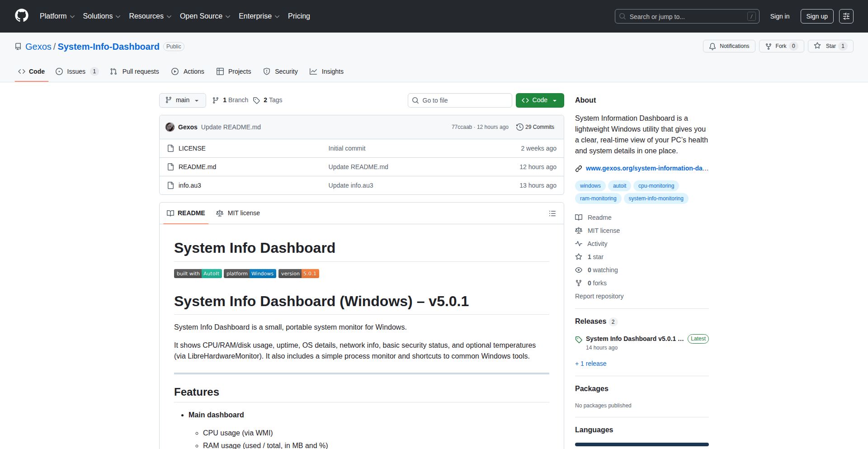Screen dimensions: 868x449
Task: Click the Go to file field
Action: pyautogui.click(x=460, y=100)
